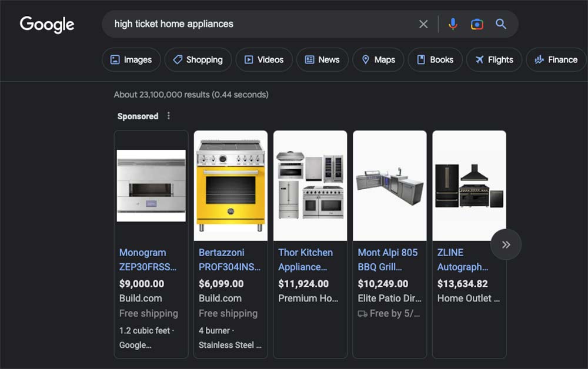The height and width of the screenshot is (369, 588).
Task: Click the 1.2 cubic feet spec text
Action: [145, 330]
